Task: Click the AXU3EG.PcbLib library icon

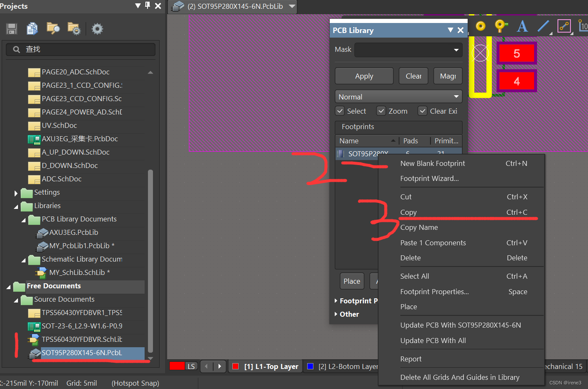Action: [x=42, y=233]
